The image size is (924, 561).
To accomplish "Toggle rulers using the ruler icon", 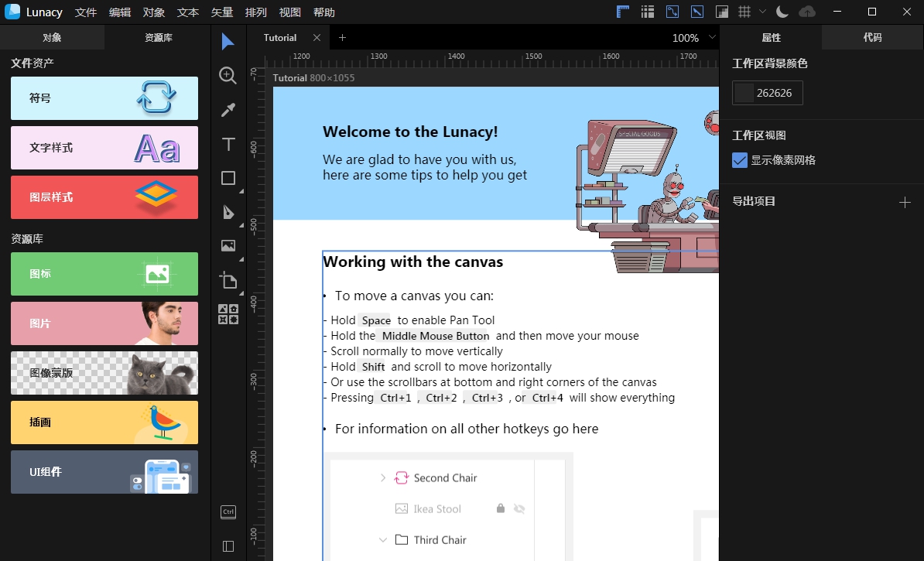I will click(623, 12).
